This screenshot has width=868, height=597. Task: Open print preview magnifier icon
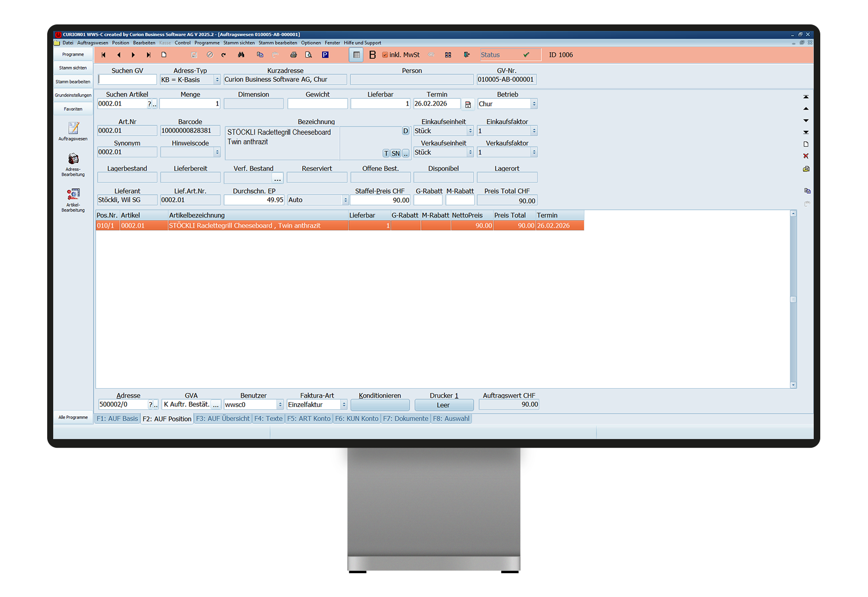tap(309, 55)
